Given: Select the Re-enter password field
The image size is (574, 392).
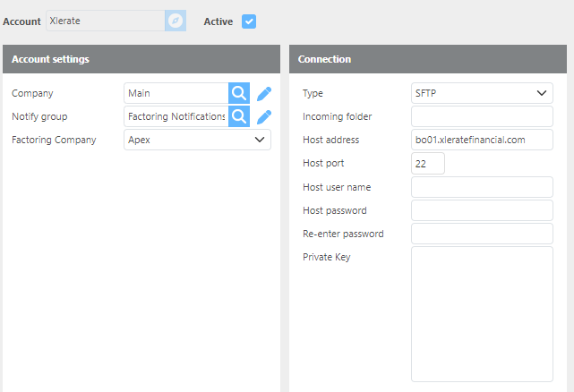Looking at the screenshot, I should 482,234.
